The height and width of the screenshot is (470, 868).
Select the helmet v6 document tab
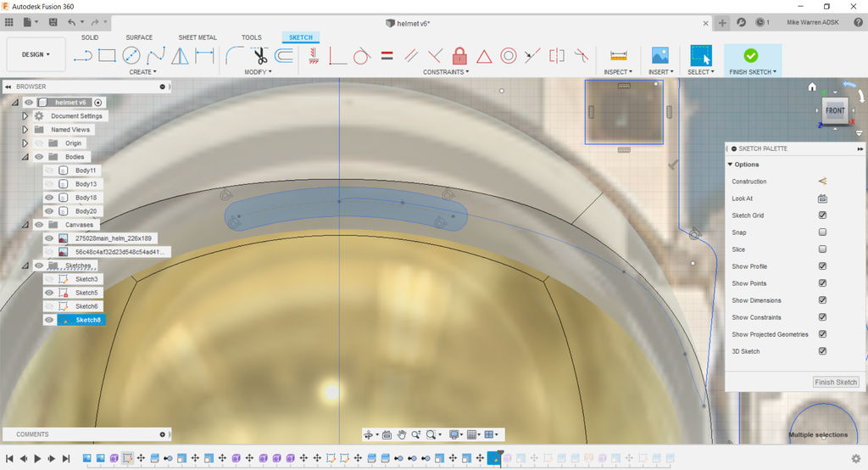(408, 23)
